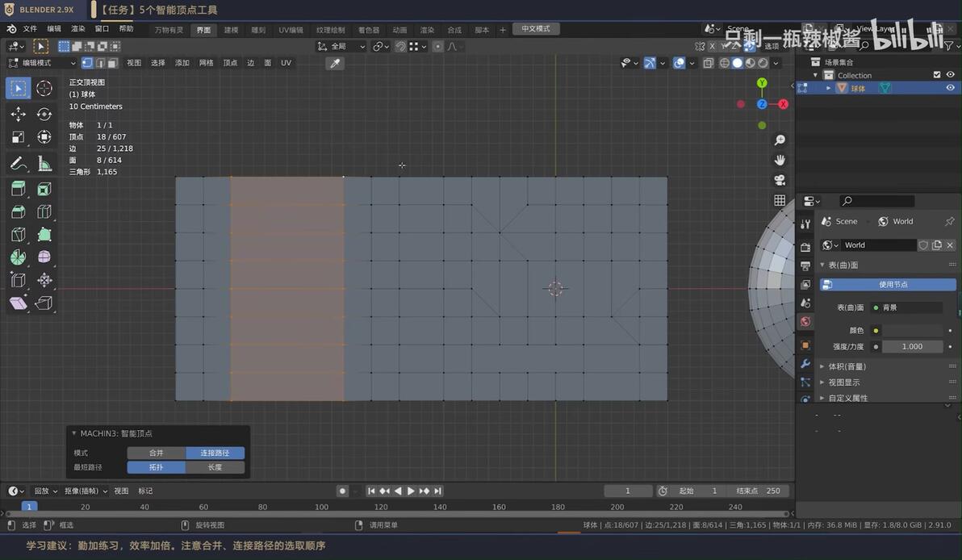Toggle Collection exclude checkbox

tap(937, 75)
